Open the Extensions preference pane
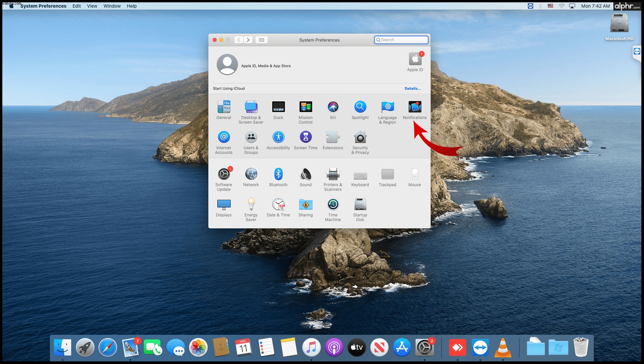 click(333, 140)
